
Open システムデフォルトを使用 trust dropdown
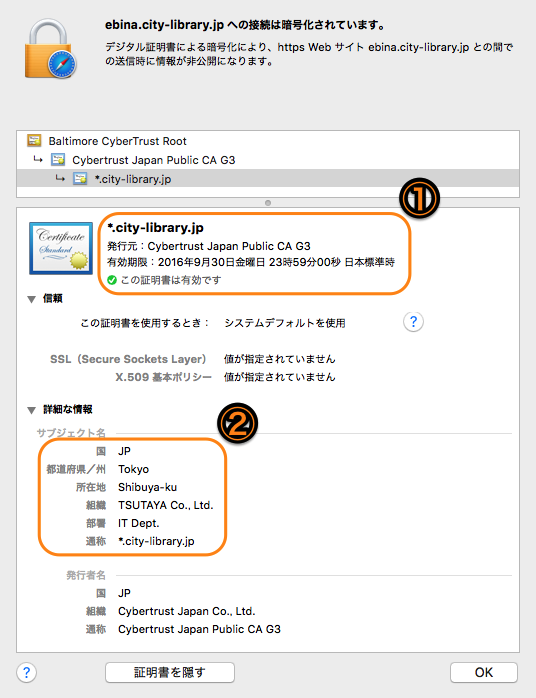285,323
